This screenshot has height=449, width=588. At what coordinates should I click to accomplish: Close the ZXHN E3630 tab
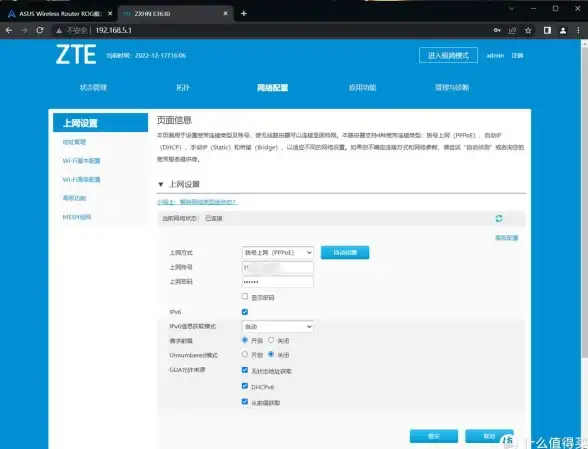point(225,14)
